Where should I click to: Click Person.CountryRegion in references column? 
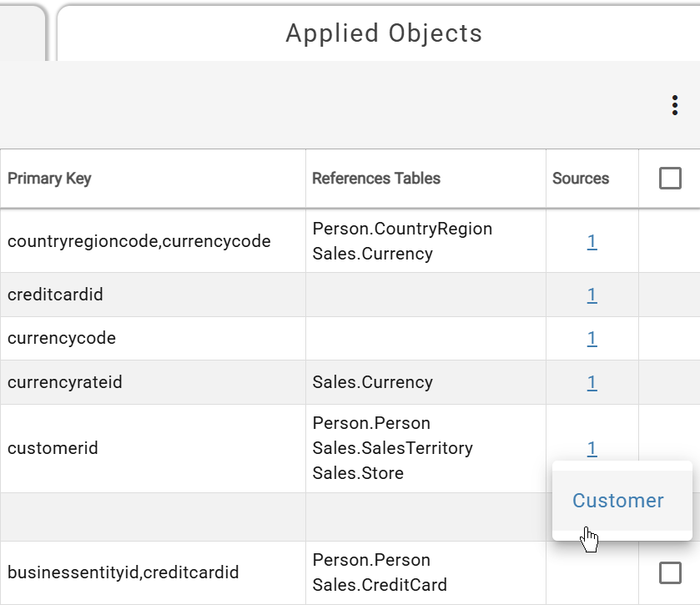(401, 228)
